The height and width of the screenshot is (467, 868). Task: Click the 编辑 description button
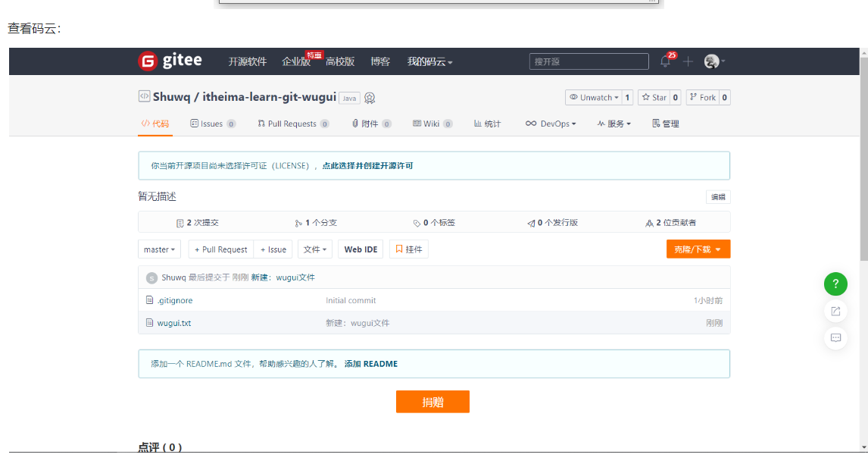point(718,196)
